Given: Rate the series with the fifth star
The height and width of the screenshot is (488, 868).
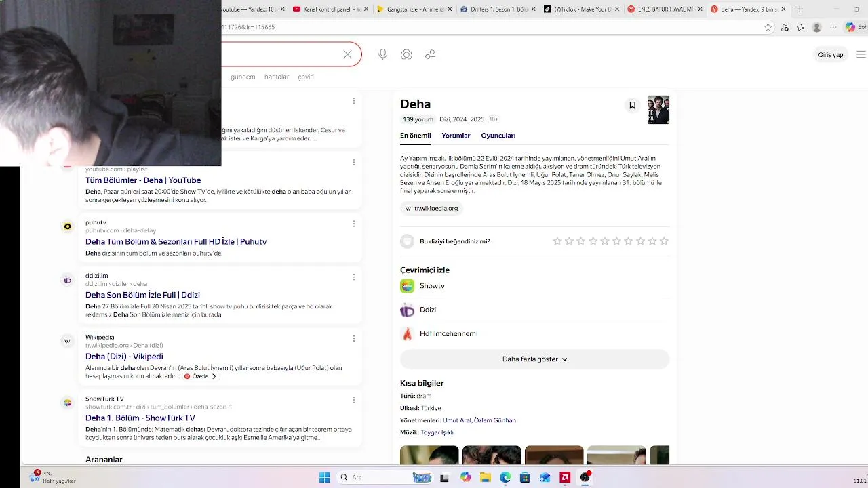Looking at the screenshot, I should click(x=605, y=241).
